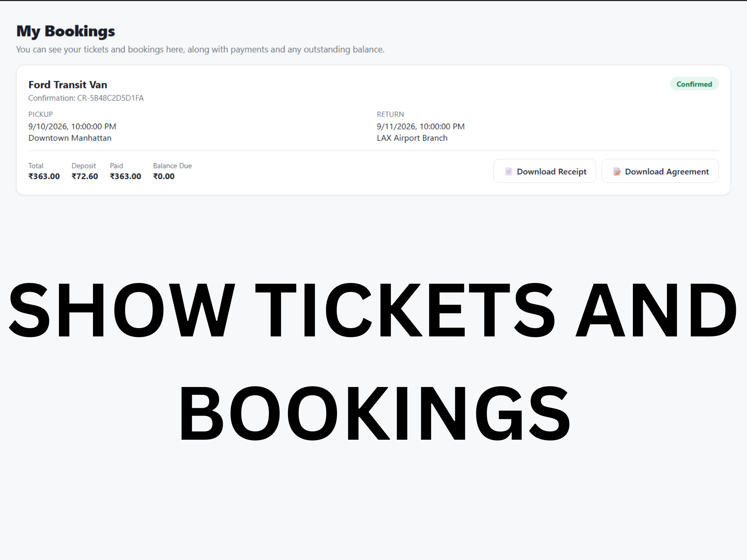Click the Confirmed status badge
The height and width of the screenshot is (560, 747).
pos(694,84)
